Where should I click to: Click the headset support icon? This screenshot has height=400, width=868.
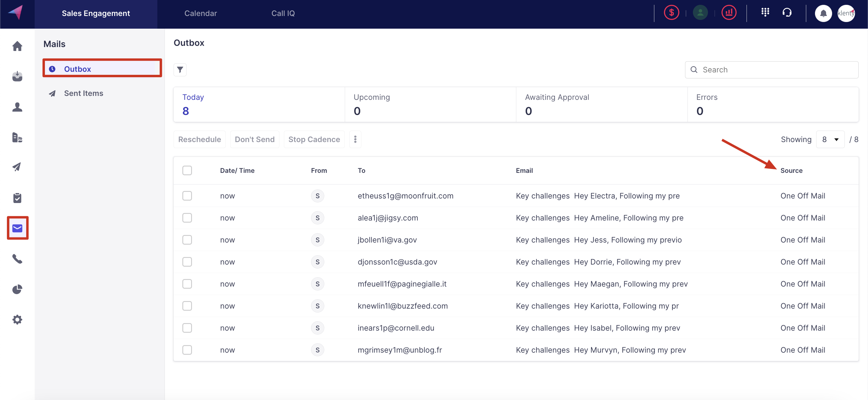[x=787, y=13]
